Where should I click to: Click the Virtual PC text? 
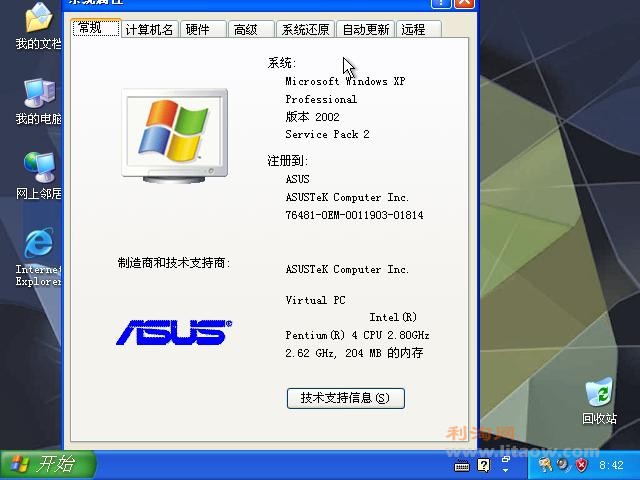315,300
